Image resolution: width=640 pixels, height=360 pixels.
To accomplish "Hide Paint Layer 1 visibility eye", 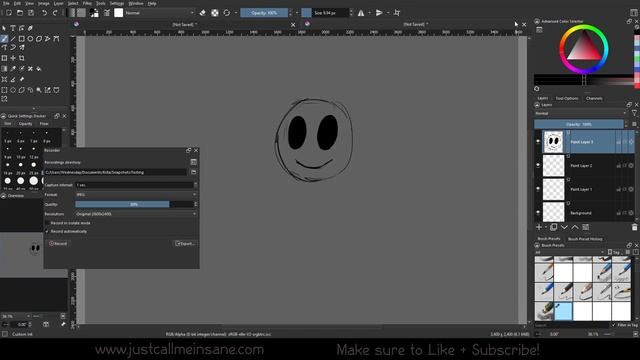I will tap(538, 189).
